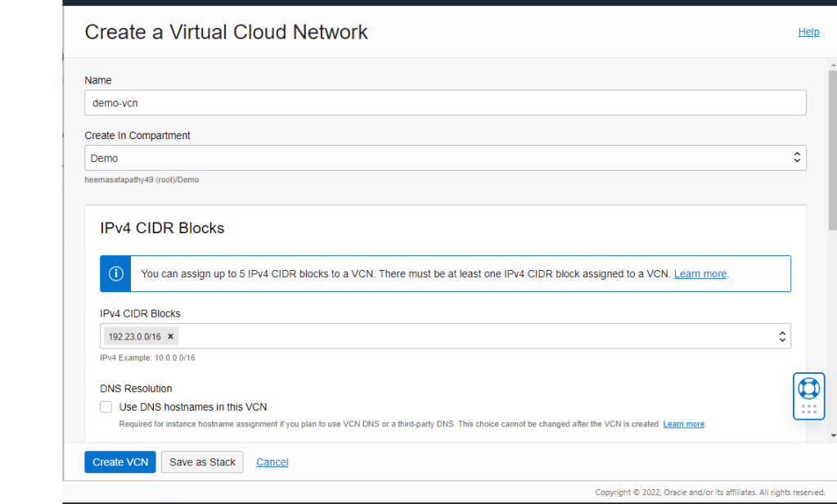Open the Create In Compartment dropdown
The image size is (837, 504).
[x=445, y=158]
